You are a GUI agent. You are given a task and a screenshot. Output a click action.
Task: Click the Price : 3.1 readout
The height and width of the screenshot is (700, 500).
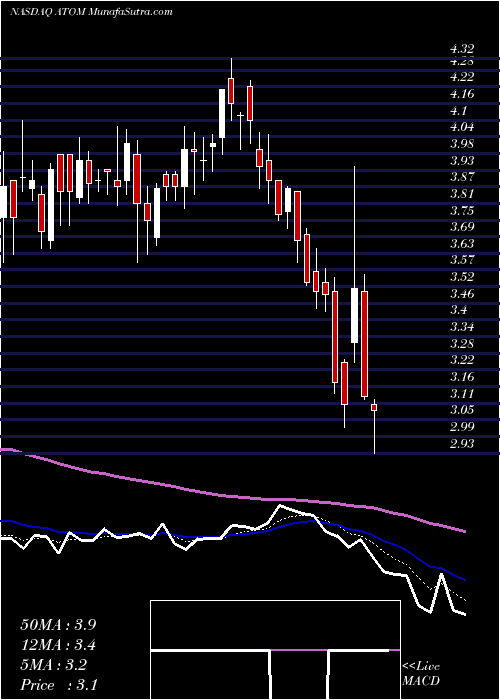(58, 685)
